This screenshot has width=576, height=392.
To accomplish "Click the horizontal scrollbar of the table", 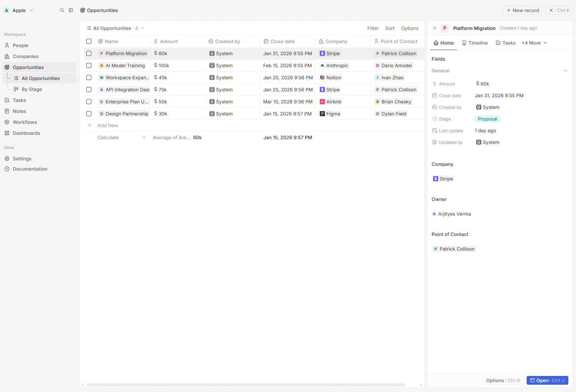I will [x=246, y=385].
